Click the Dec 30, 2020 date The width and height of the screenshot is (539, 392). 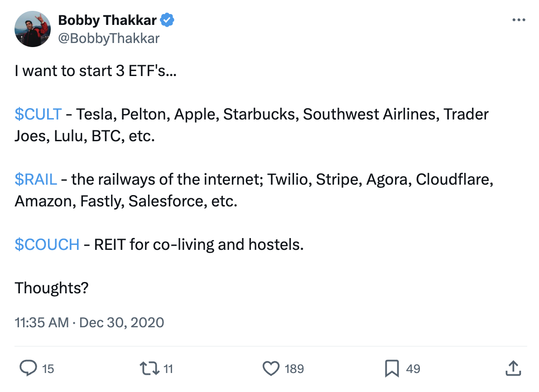pyautogui.click(x=121, y=322)
